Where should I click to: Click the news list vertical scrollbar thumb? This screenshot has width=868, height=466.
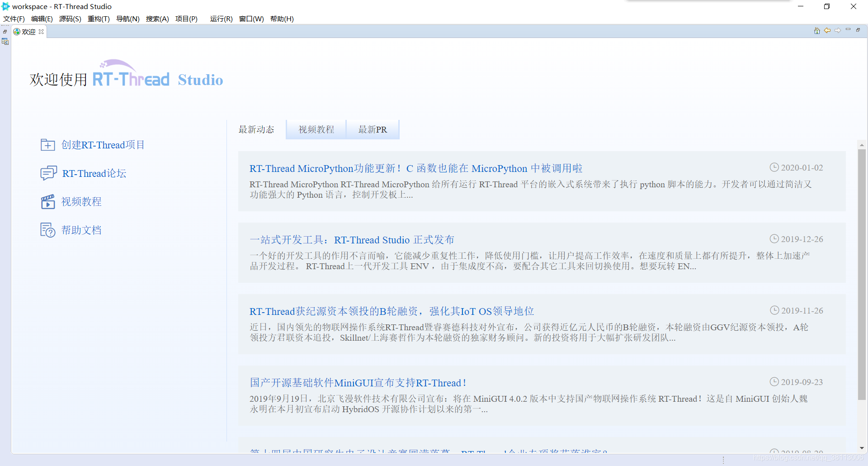[862, 275]
